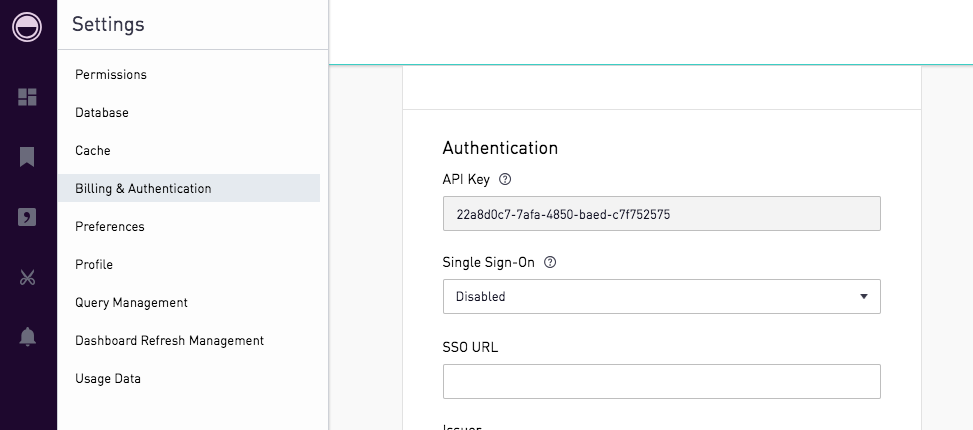Click the Single Sign-On help icon

tap(549, 262)
